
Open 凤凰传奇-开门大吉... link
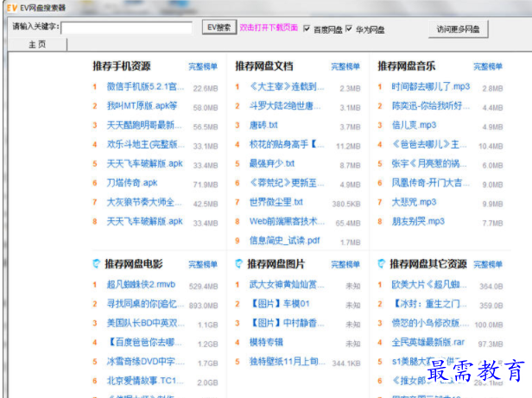pyautogui.click(x=431, y=183)
